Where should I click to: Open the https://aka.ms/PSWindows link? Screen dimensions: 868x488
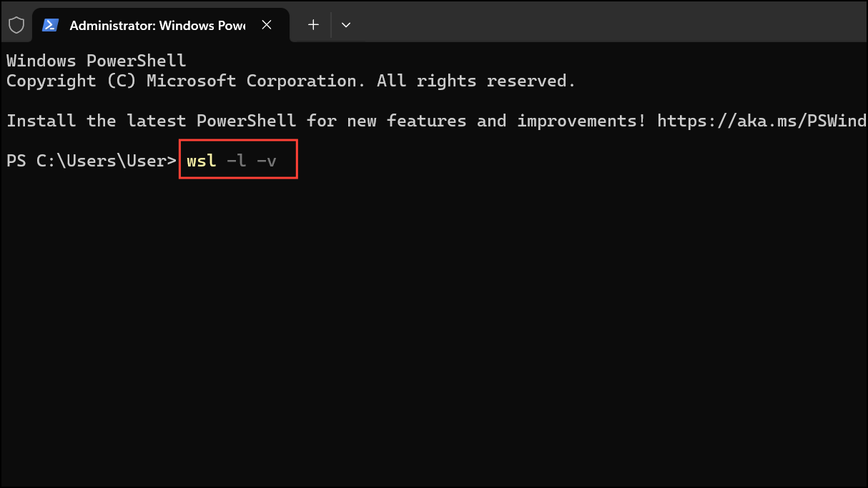(760, 121)
